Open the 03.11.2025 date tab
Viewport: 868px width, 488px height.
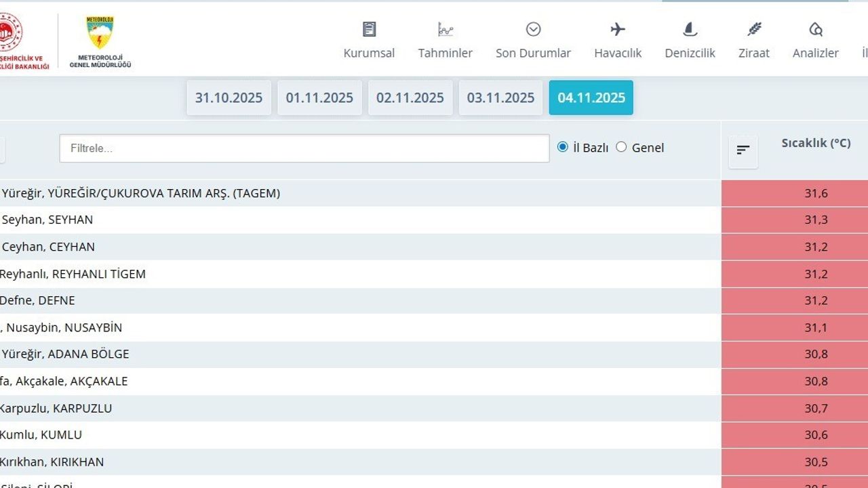point(500,98)
